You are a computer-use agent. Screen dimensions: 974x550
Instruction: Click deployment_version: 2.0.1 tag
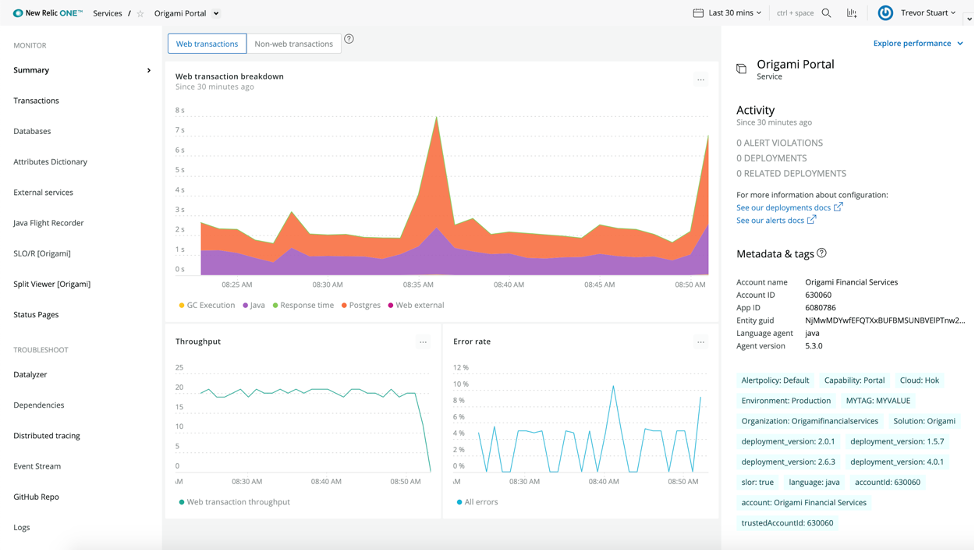tap(788, 441)
